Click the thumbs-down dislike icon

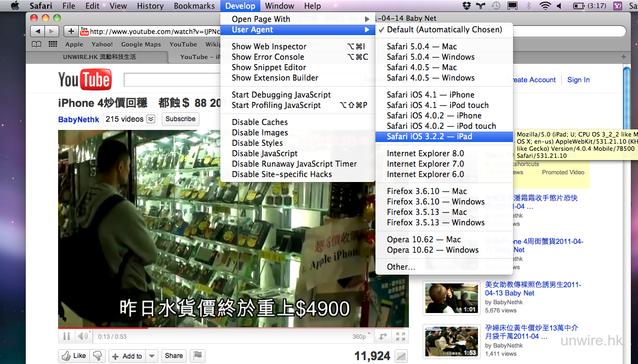(x=98, y=356)
